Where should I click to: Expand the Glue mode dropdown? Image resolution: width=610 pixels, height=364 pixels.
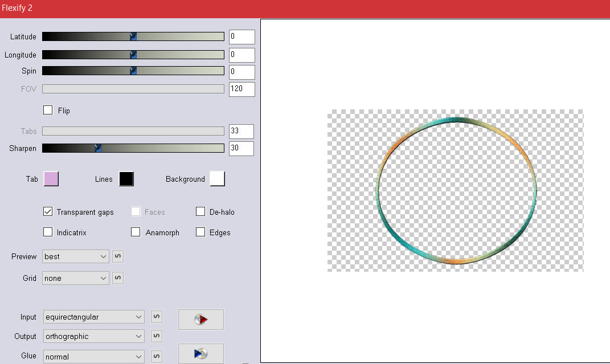click(x=94, y=357)
